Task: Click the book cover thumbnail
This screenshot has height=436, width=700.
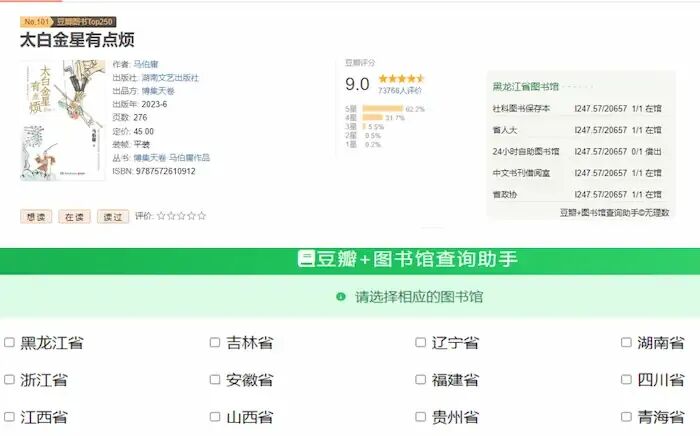Action: click(62, 120)
